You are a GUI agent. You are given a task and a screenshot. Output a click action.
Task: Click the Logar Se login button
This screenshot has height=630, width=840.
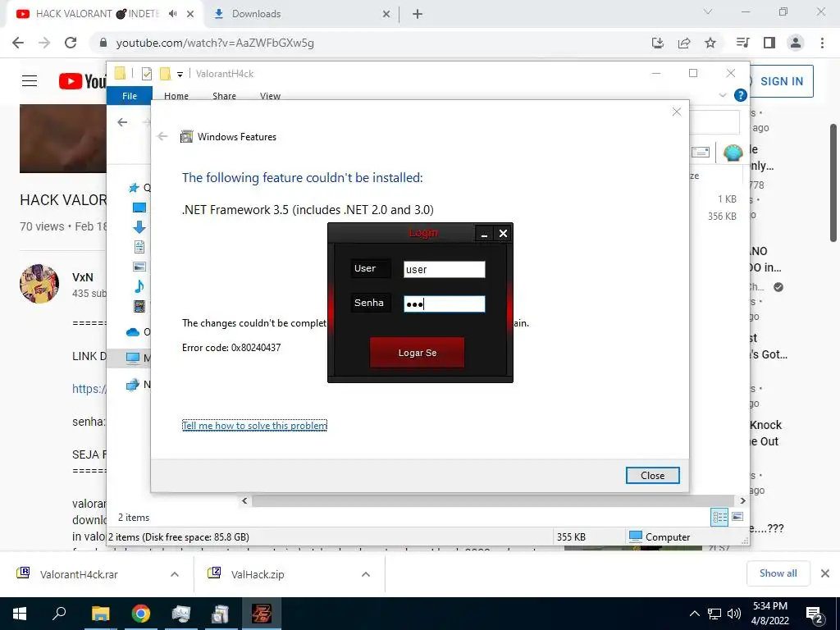[x=417, y=353]
